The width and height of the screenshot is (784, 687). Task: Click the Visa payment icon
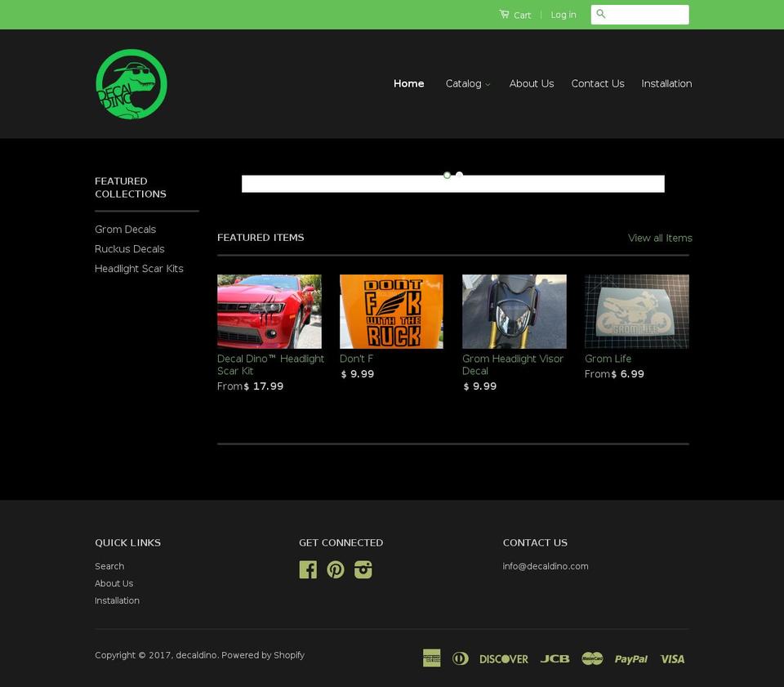click(x=671, y=658)
